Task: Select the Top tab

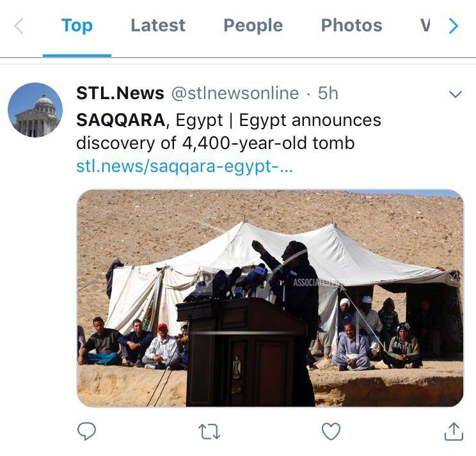Action: [x=77, y=26]
